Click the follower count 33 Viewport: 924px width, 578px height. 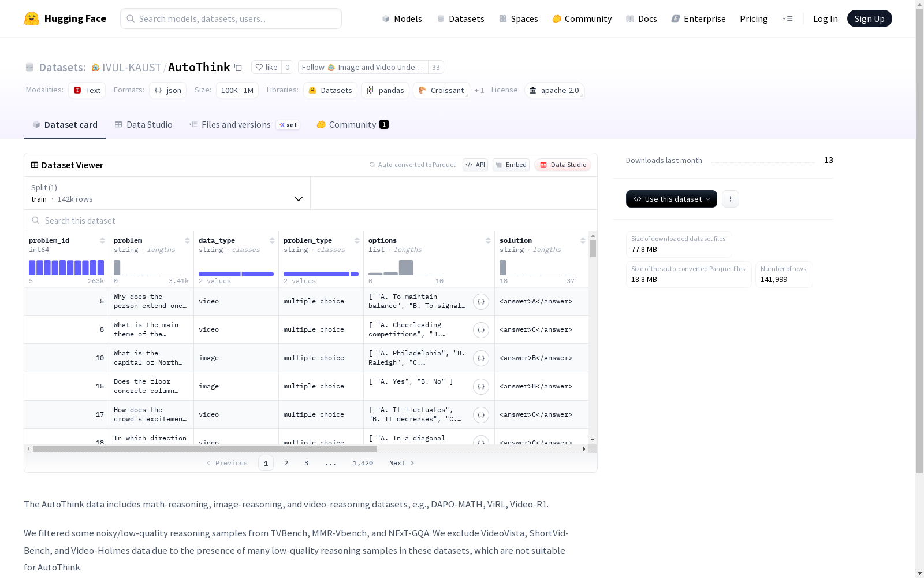[436, 67]
